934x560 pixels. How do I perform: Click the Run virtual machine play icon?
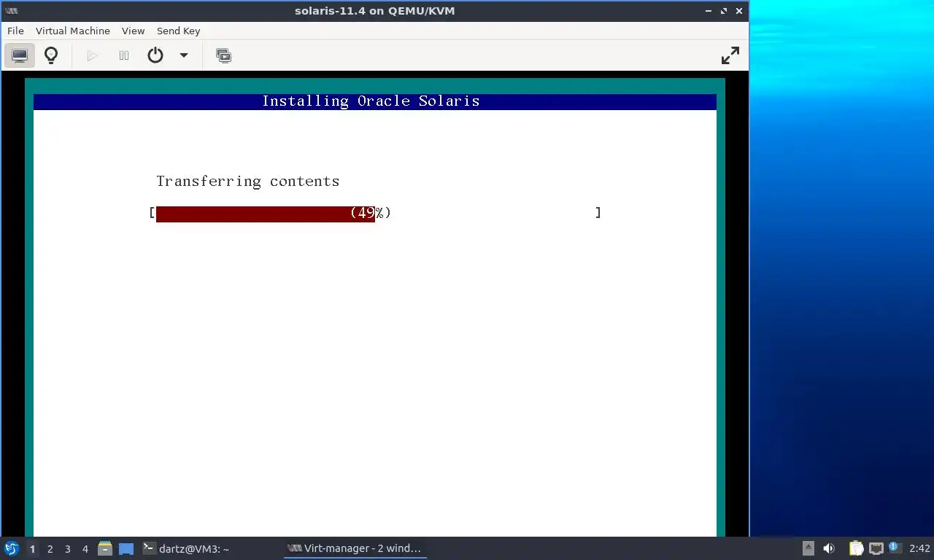pos(92,55)
